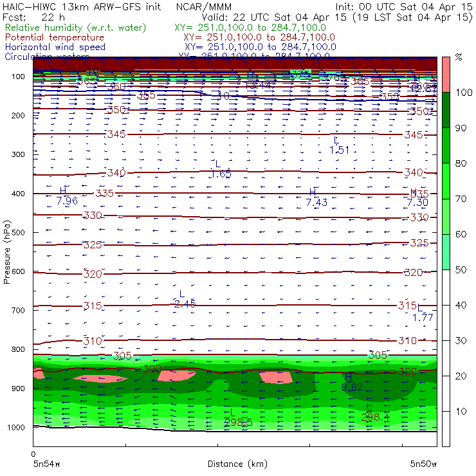Pick the 50-60% mint green color bar segment
Image resolution: width=476 pixels, height=476 pixels.
[446, 252]
